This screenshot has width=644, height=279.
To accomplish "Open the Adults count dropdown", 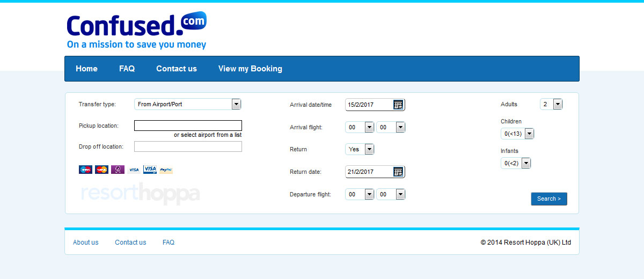I will click(x=551, y=104).
